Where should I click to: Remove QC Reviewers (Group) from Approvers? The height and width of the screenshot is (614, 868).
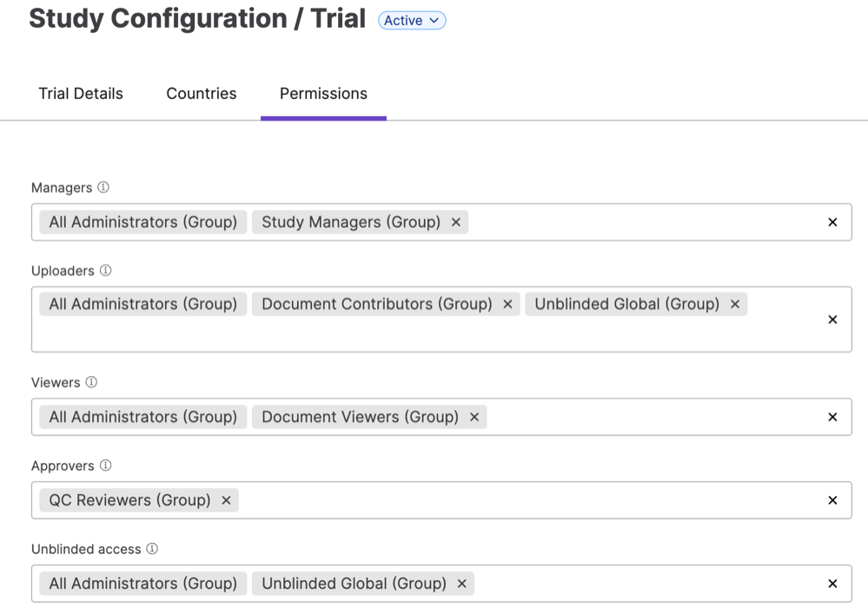[x=226, y=500]
